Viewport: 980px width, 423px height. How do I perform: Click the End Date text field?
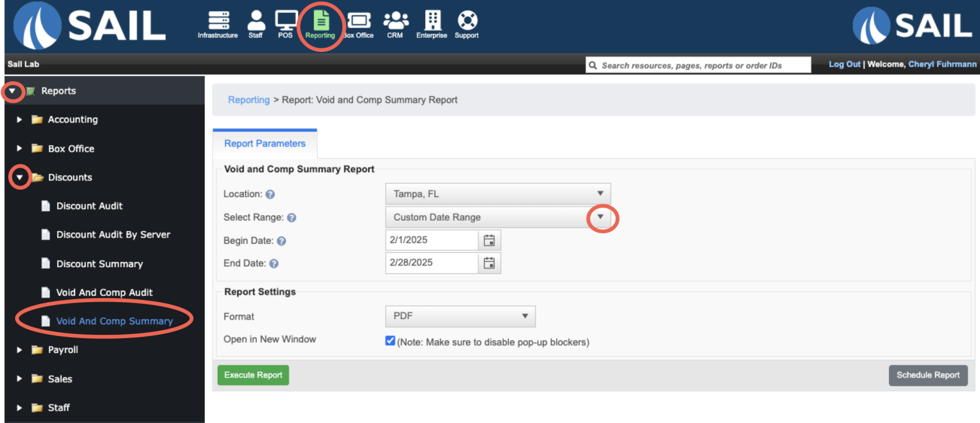click(432, 263)
